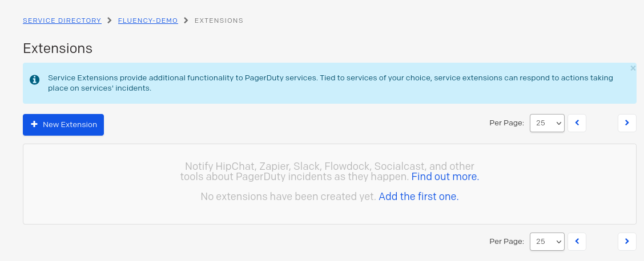Viewport: 644px width, 261px height.
Task: Go to next page using top arrow
Action: (x=627, y=123)
